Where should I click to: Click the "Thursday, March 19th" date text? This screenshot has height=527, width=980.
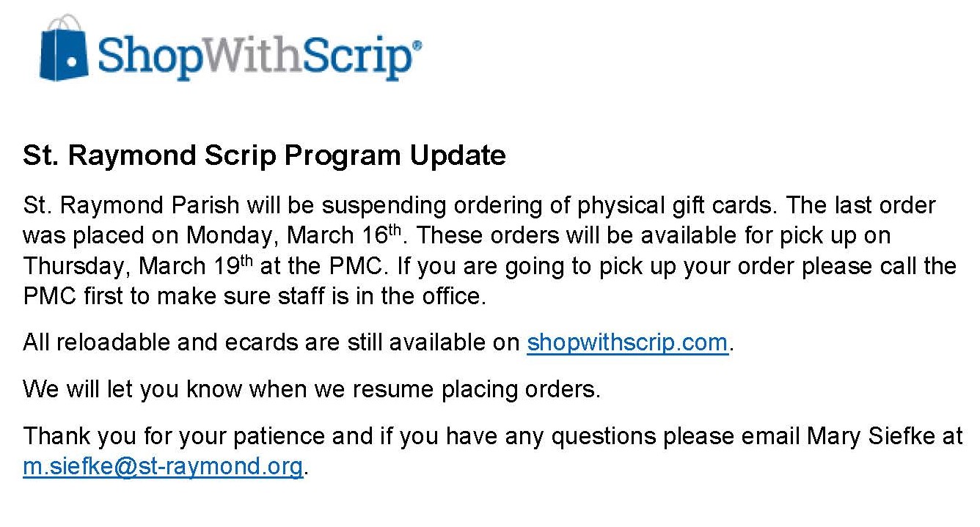click(138, 265)
